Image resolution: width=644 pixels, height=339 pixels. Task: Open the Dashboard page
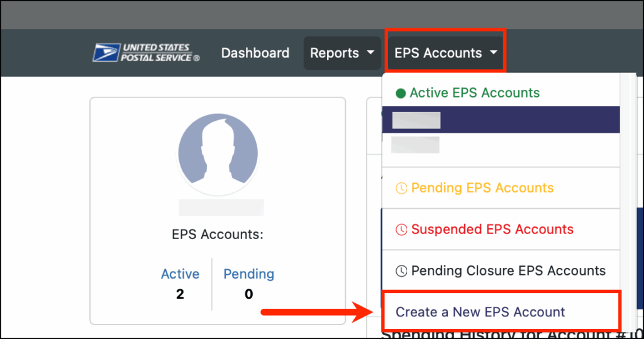pyautogui.click(x=255, y=53)
